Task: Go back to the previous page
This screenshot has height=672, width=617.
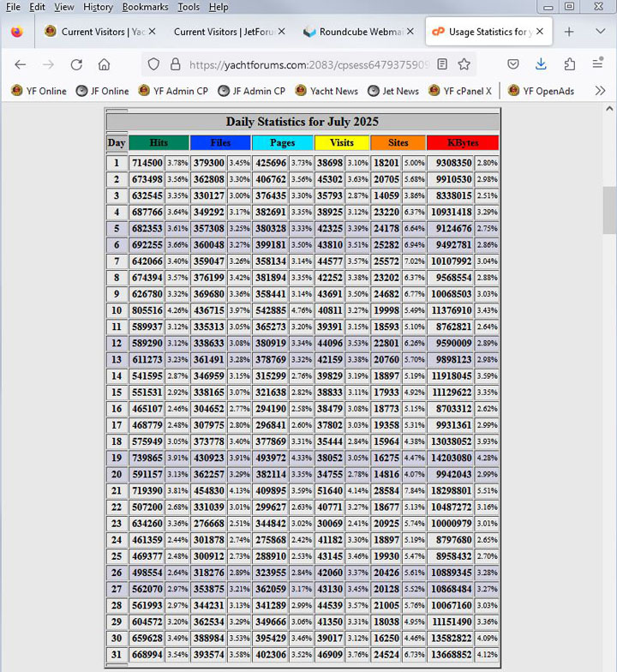Action: 21,64
